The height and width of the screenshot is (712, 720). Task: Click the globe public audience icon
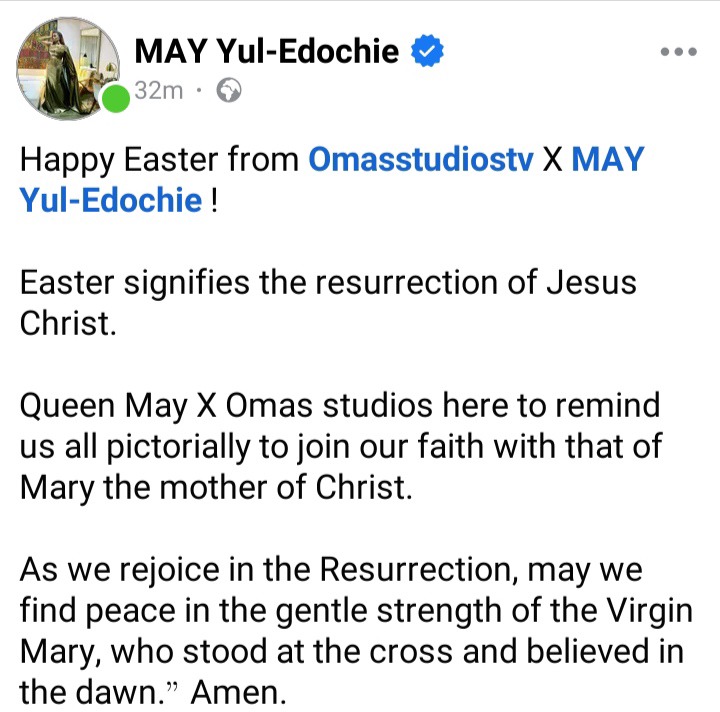click(x=229, y=90)
